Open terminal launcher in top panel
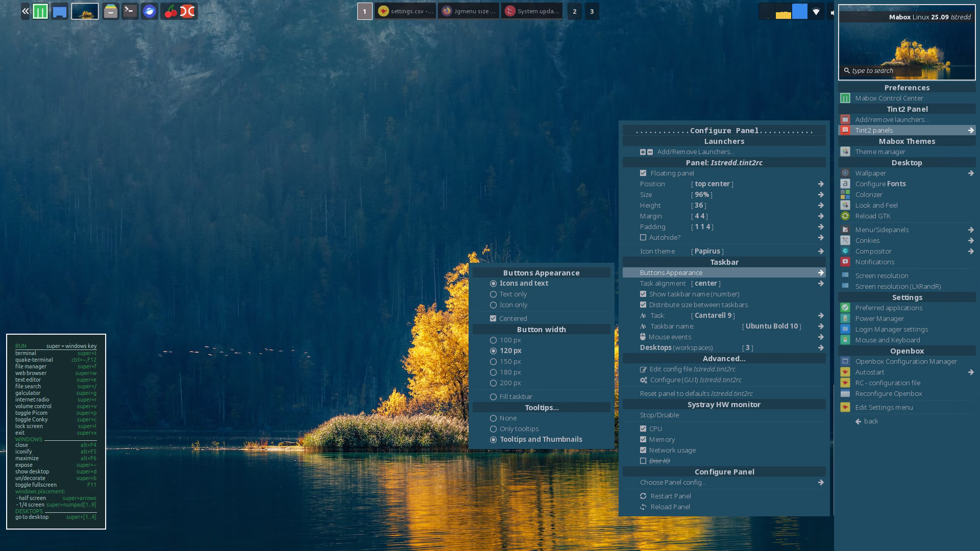980x551 pixels. pos(130,11)
